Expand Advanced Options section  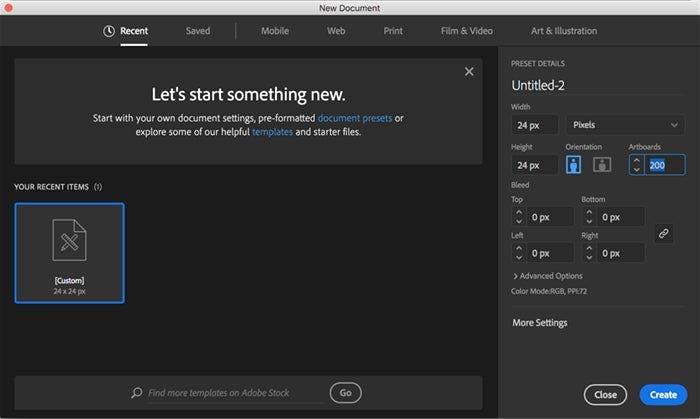pos(549,276)
